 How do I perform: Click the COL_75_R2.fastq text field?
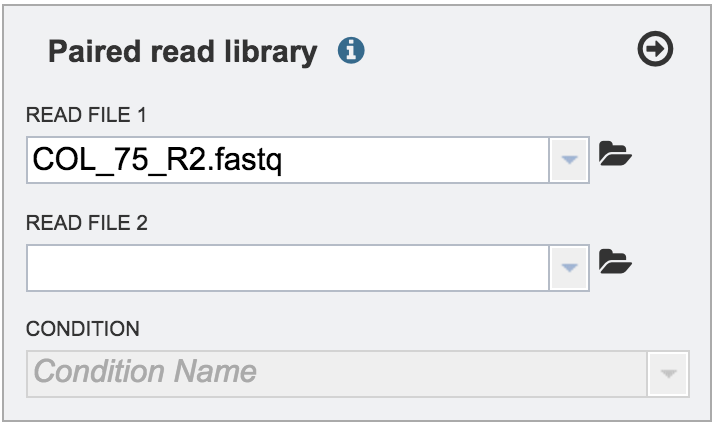click(x=288, y=160)
